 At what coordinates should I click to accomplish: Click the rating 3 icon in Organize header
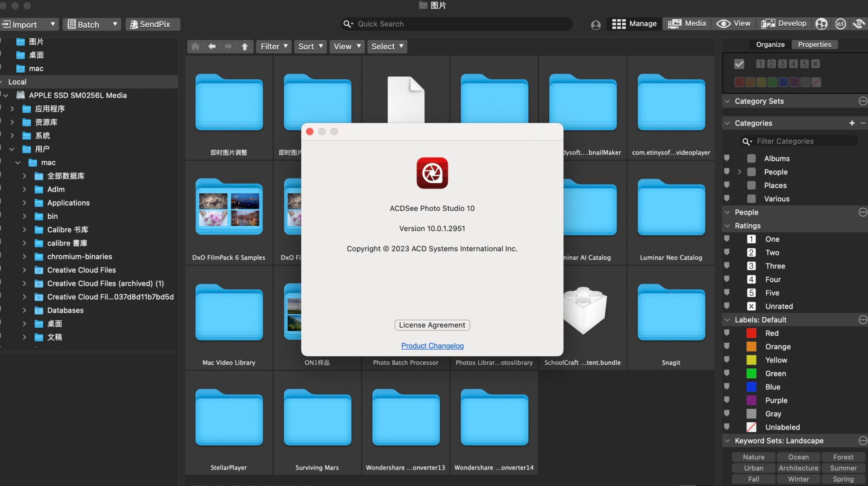782,64
